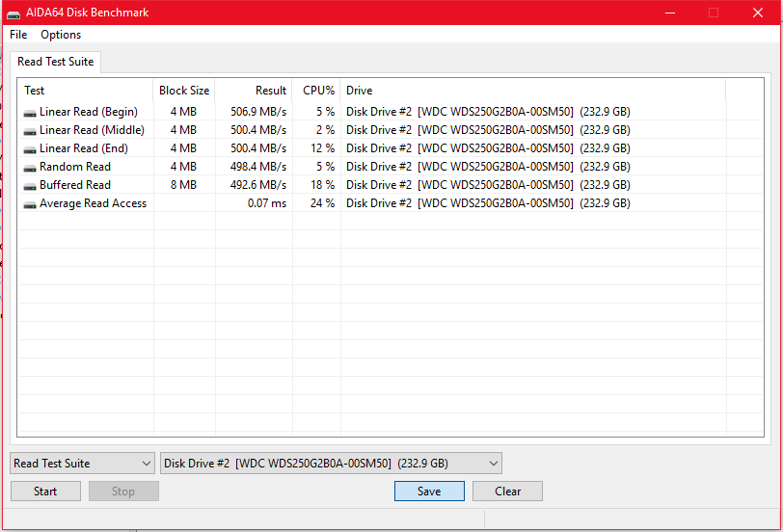The image size is (783, 532).
Task: Click the drive icon beside Linear Read (End)
Action: click(30, 149)
